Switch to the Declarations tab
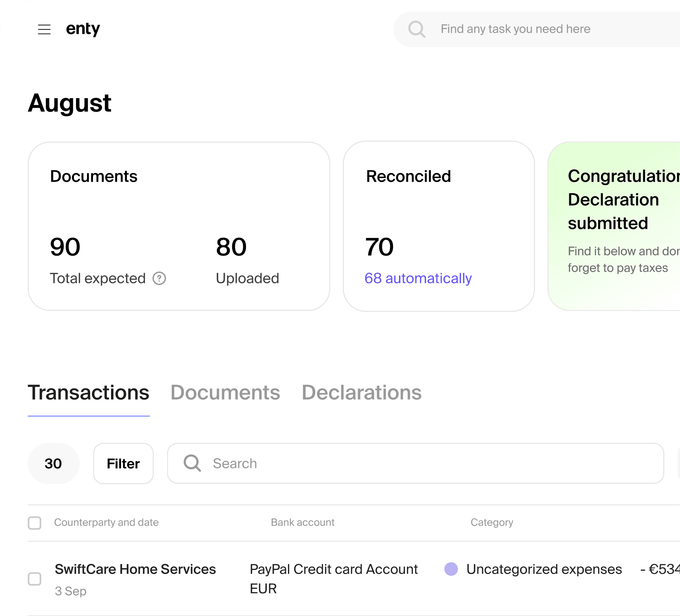680x616 pixels. 362,393
